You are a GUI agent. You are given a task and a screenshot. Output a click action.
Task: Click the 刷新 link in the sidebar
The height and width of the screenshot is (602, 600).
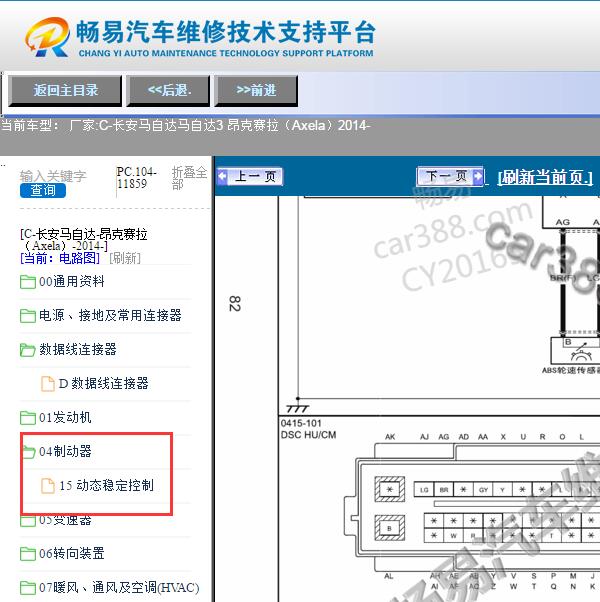[x=125, y=258]
